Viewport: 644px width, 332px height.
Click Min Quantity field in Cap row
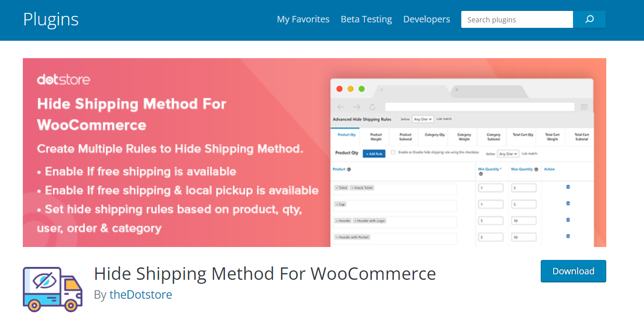click(x=491, y=204)
